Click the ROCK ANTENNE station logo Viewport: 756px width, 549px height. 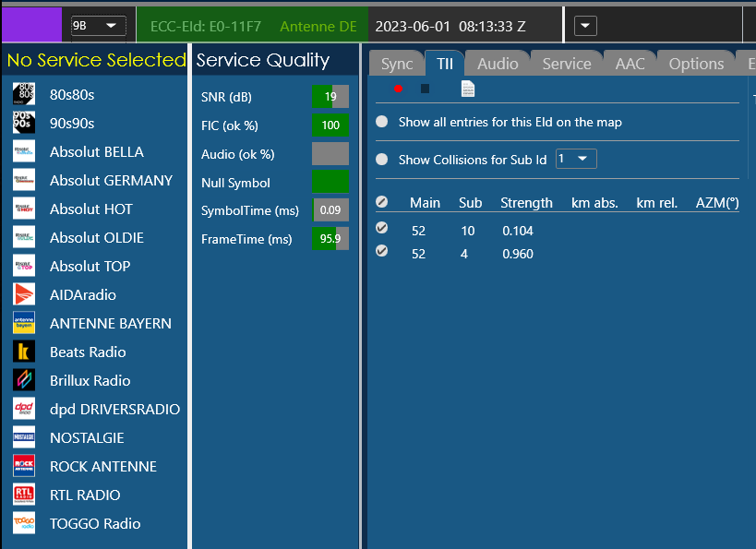pyautogui.click(x=24, y=466)
